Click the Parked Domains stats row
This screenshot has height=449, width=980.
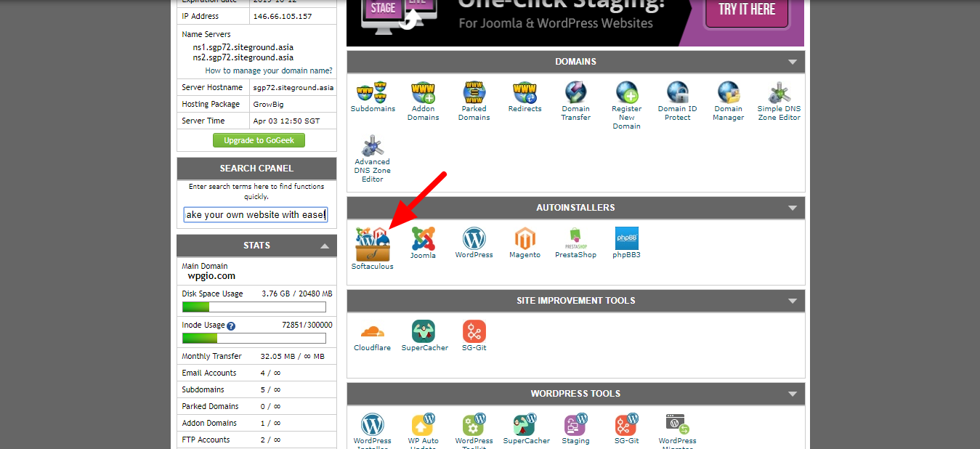click(256, 406)
